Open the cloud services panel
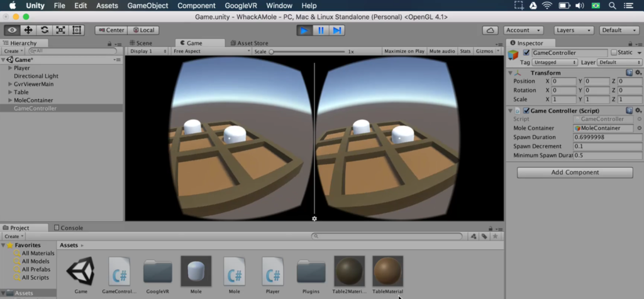Image resolution: width=644 pixels, height=299 pixels. pos(491,30)
